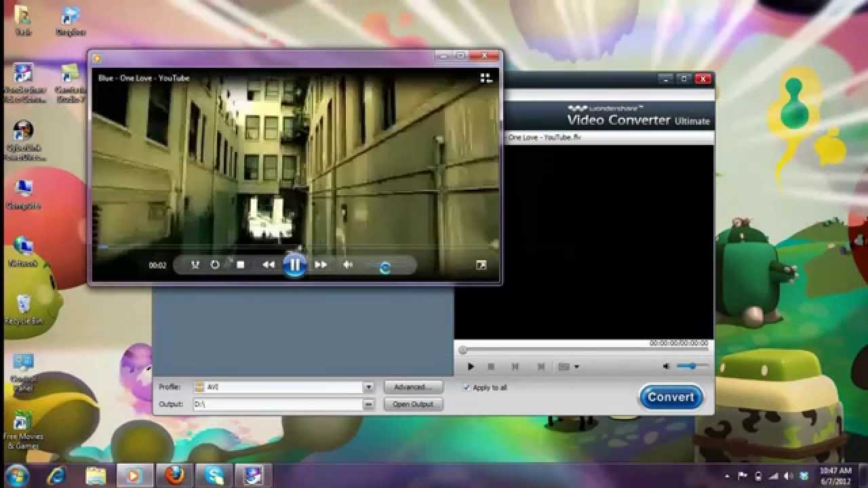The image size is (868, 488).
Task: Fast forward the video in Windows Media Player
Action: (321, 265)
